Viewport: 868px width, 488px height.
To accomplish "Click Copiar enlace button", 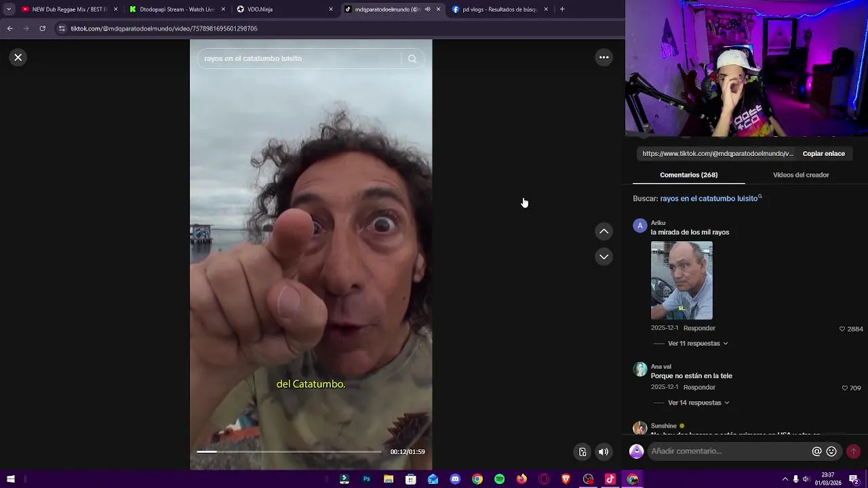I will 823,154.
